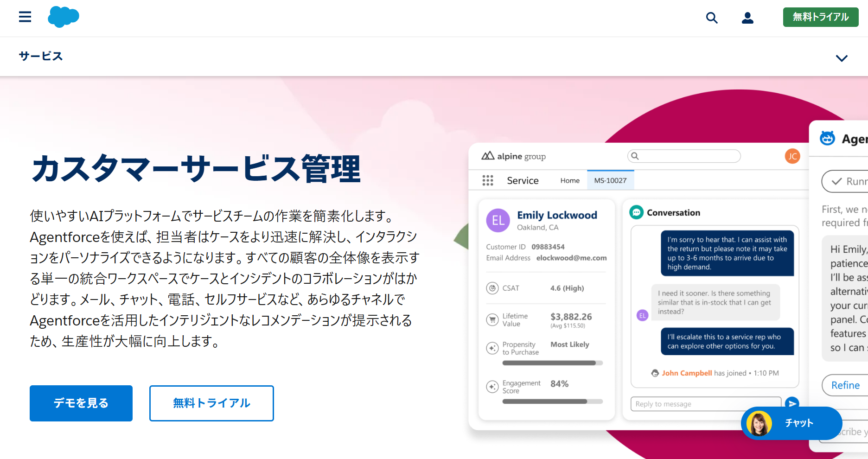The image size is (868, 459).
Task: Click the green 無料トライアル header button
Action: (x=820, y=17)
